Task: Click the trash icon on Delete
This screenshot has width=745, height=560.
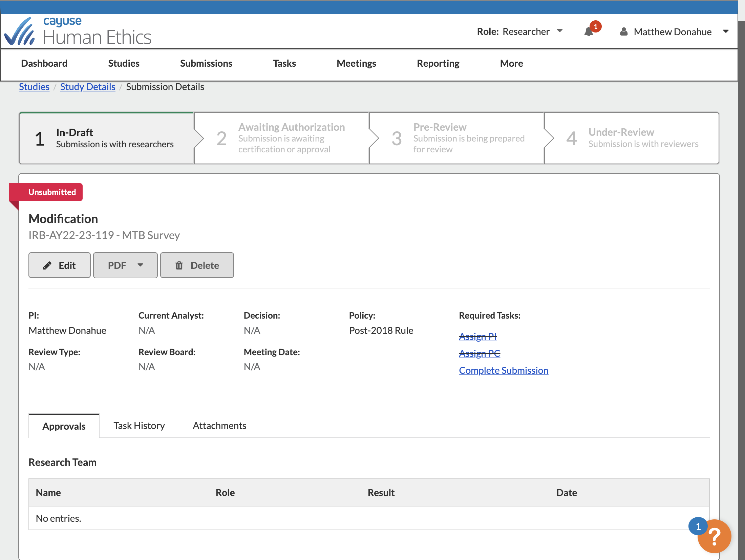Action: 179,265
